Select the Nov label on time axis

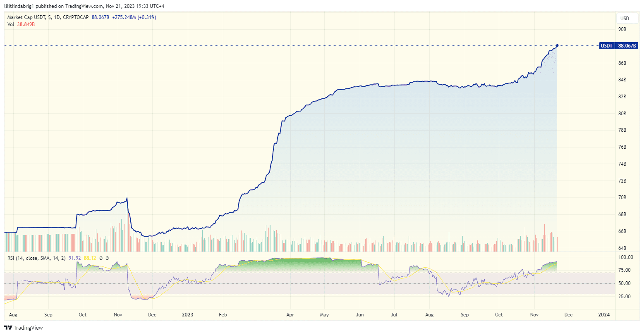[534, 314]
